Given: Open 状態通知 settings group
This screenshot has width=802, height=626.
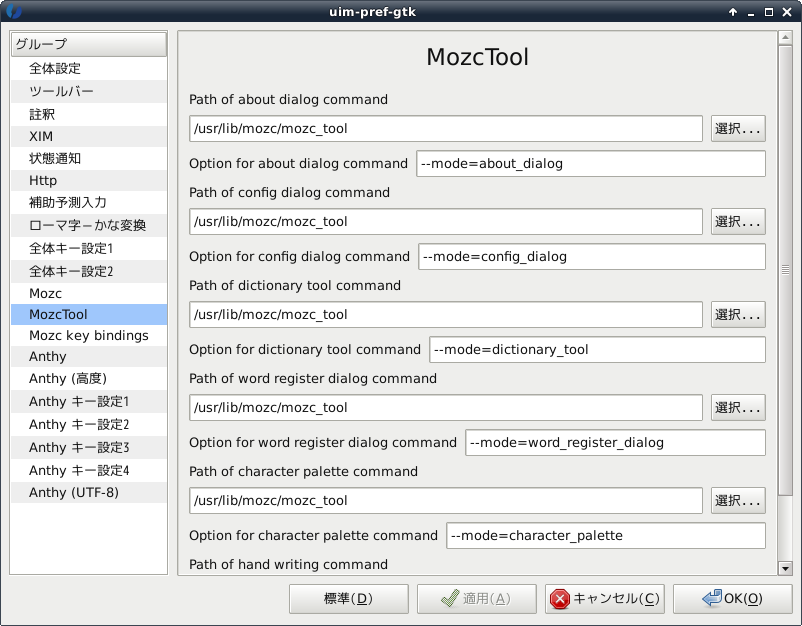Looking at the screenshot, I should pos(88,158).
